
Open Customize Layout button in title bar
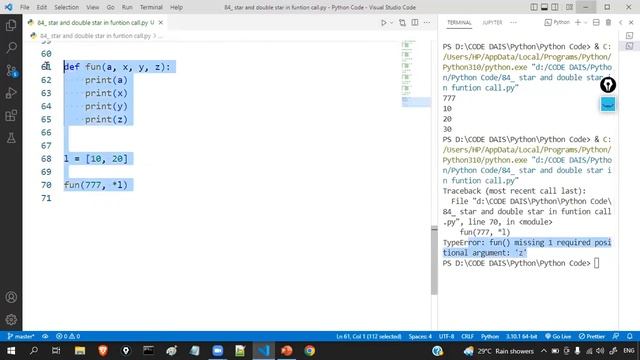569,7
